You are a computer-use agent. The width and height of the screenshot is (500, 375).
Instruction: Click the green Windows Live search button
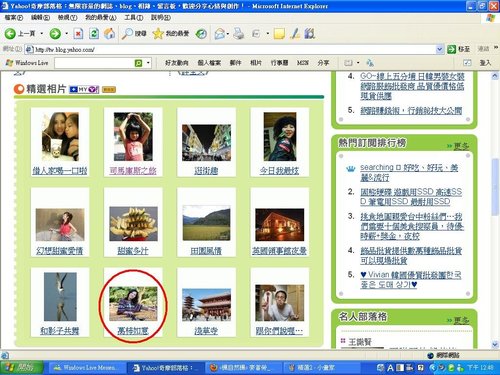click(x=138, y=63)
